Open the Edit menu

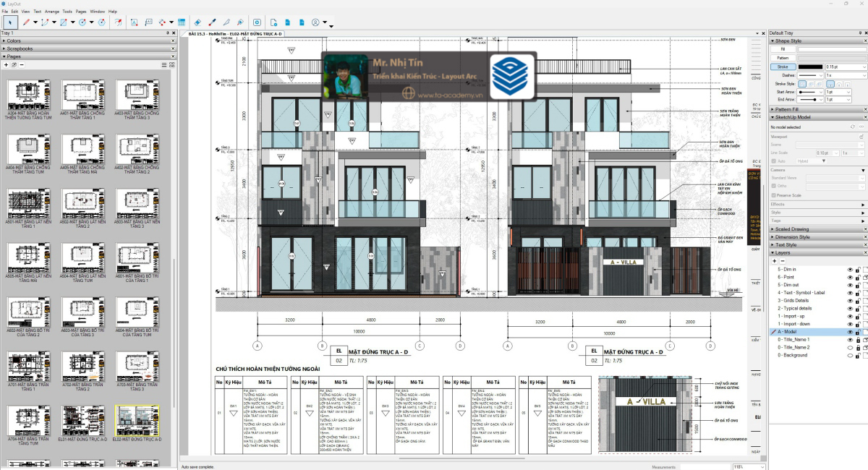point(15,12)
